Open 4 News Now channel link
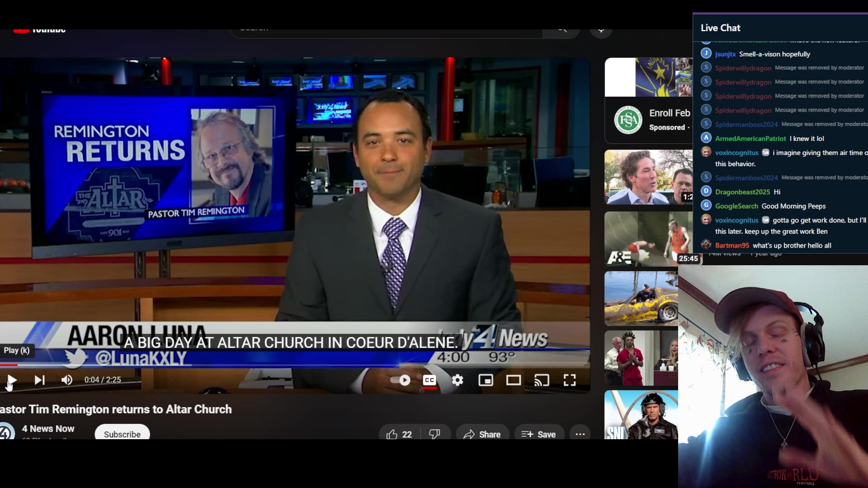The image size is (868, 488). 48,428
